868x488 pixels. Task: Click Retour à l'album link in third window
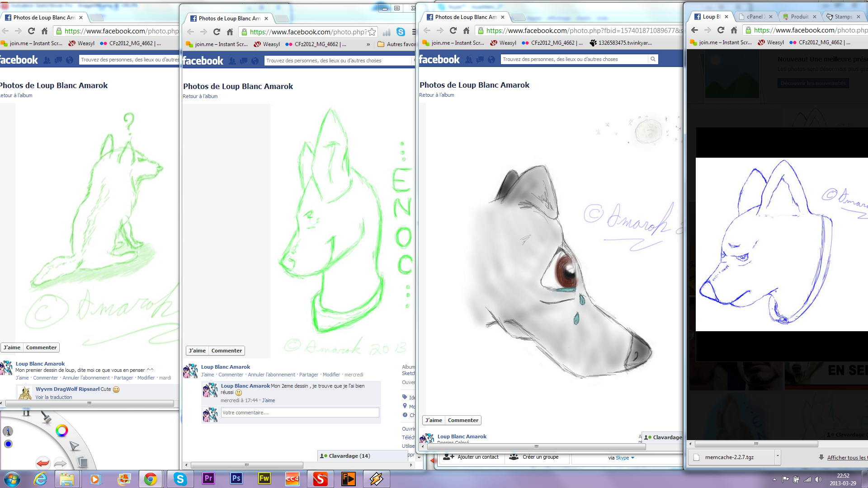tap(437, 95)
